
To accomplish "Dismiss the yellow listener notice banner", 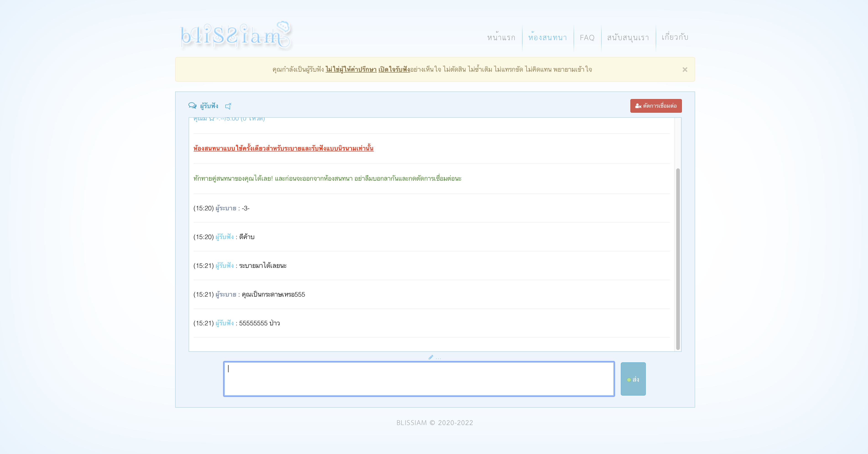I will tap(685, 69).
